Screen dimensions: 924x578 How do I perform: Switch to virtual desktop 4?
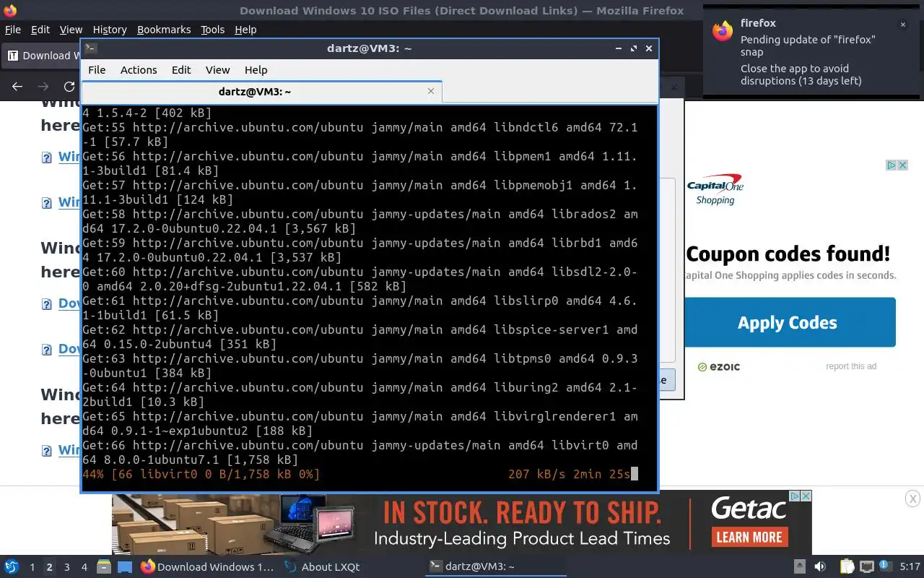(84, 567)
